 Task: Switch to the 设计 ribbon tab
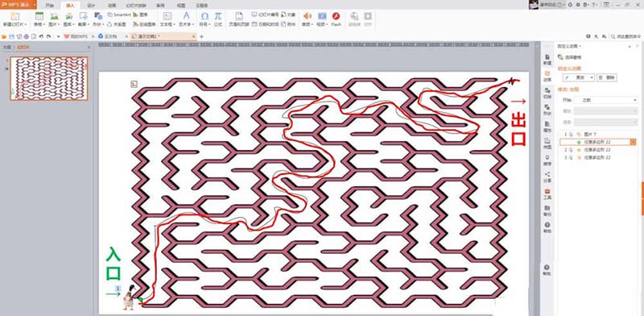(91, 6)
